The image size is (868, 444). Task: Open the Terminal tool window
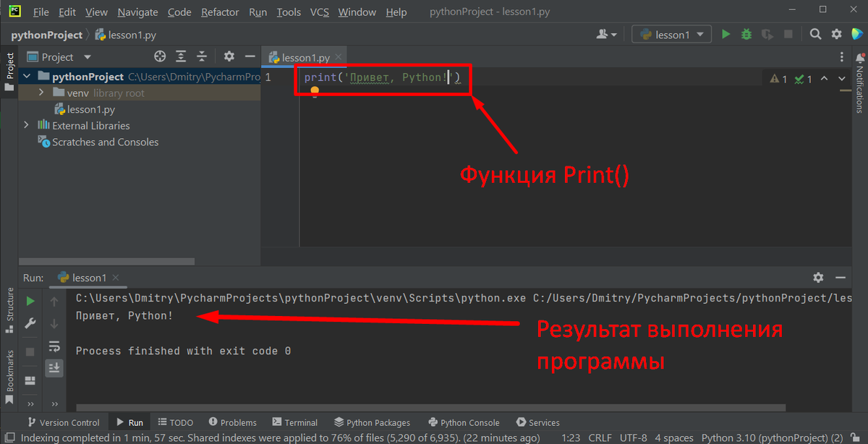[294, 422]
